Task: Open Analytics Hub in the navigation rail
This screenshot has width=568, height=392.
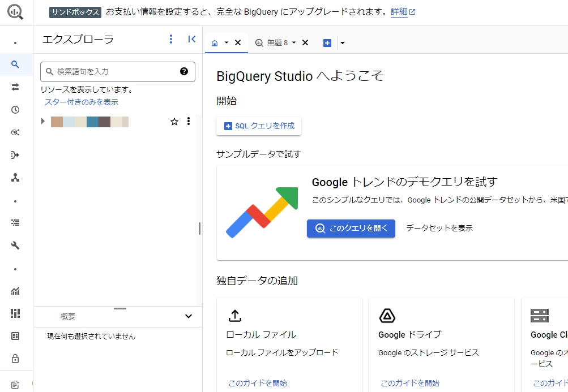Action: tap(16, 131)
